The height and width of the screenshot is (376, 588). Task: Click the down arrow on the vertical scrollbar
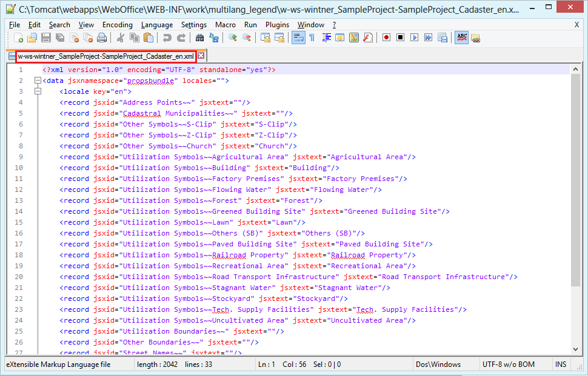(576, 349)
